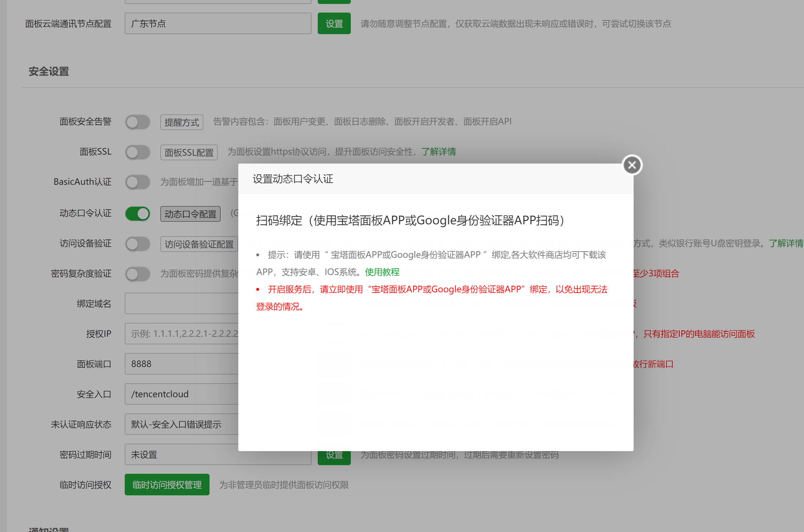804x532 pixels.
Task: Open 了解详情 link for 访问设备验证
Action: (786, 243)
